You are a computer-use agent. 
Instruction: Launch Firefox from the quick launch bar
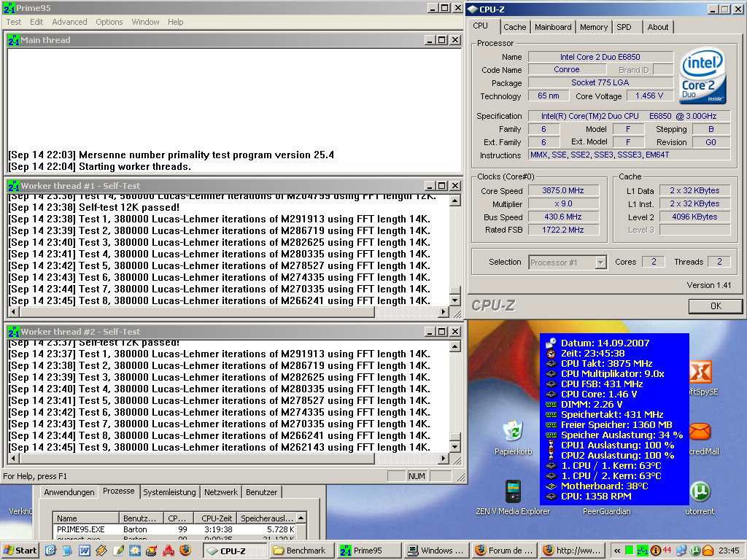pyautogui.click(x=185, y=551)
